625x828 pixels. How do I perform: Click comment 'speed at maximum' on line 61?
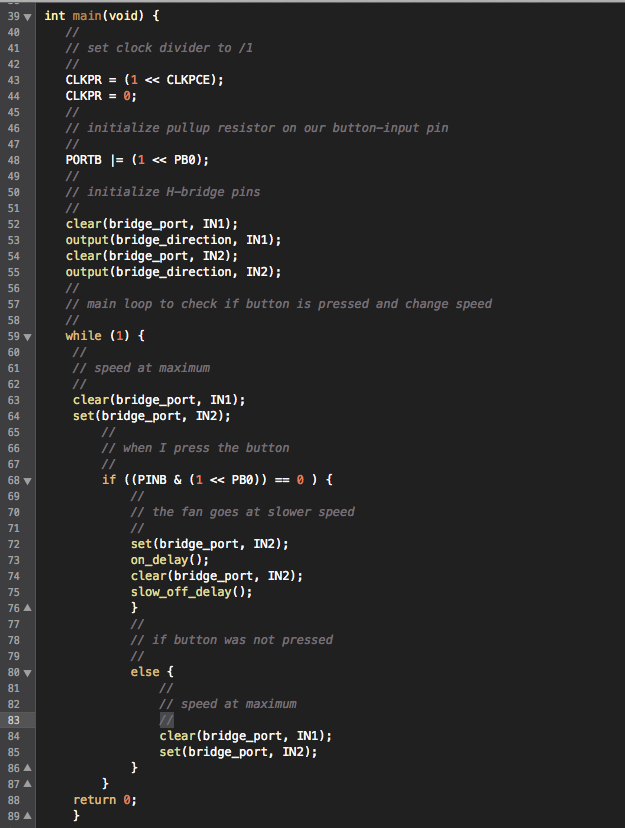152,368
